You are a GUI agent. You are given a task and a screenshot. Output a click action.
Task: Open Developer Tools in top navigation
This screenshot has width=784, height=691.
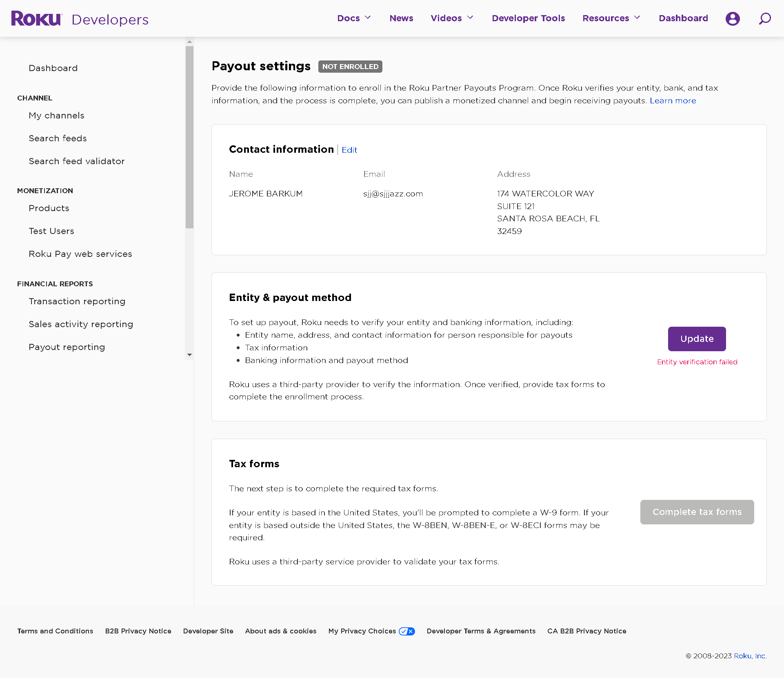pyautogui.click(x=528, y=18)
